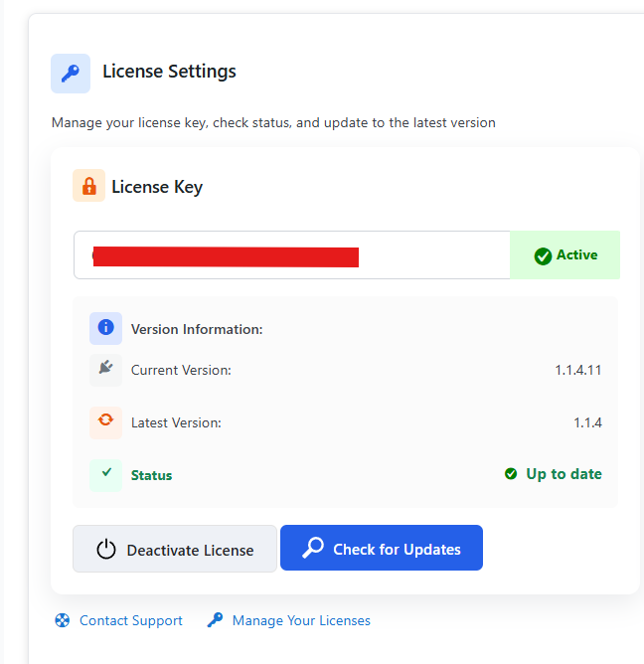Screen dimensions: 644x664
Task: Select the latest version value 1.1.4
Action: 587,422
